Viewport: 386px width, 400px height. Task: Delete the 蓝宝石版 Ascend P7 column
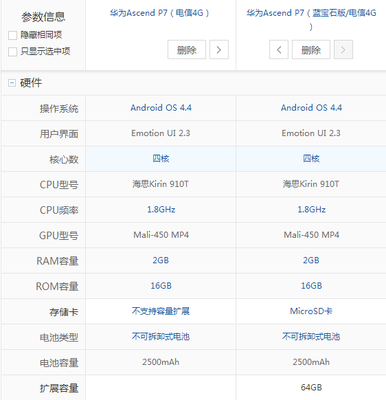coord(311,50)
